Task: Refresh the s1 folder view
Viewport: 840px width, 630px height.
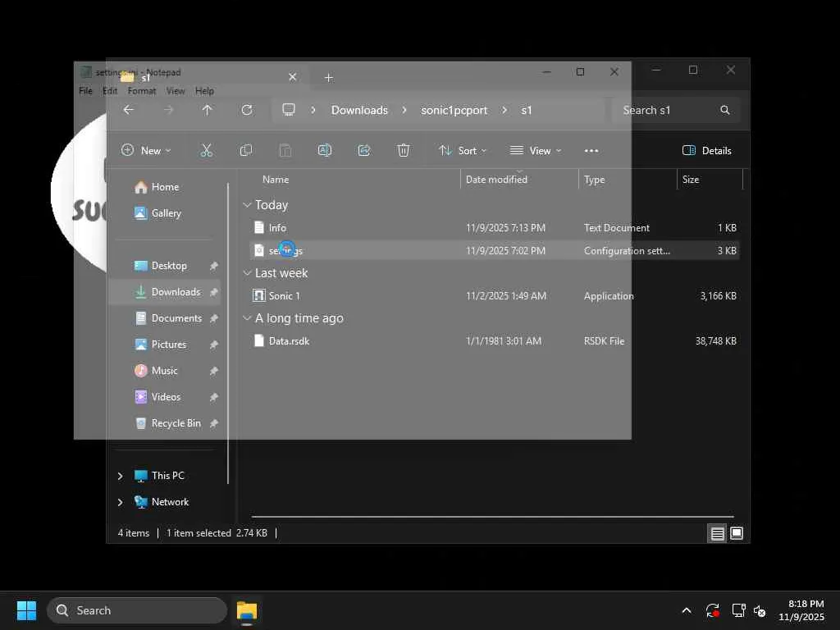Action: click(x=247, y=110)
